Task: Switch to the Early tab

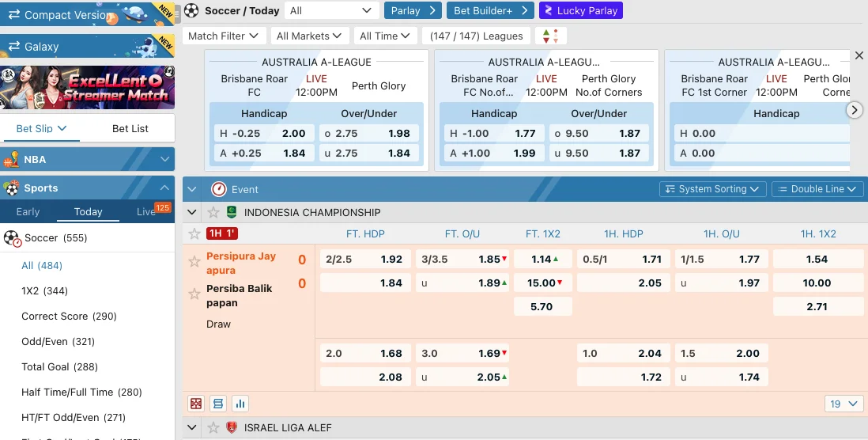Action: coord(28,211)
